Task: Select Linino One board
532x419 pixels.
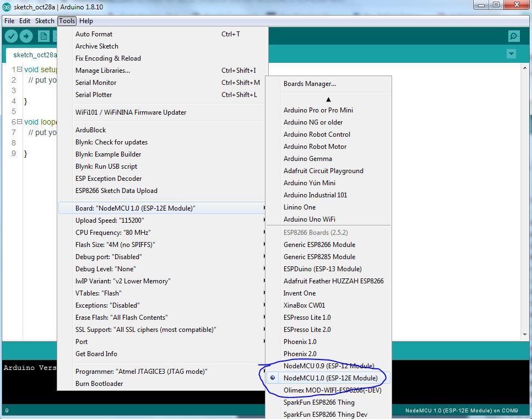Action: (x=328, y=207)
